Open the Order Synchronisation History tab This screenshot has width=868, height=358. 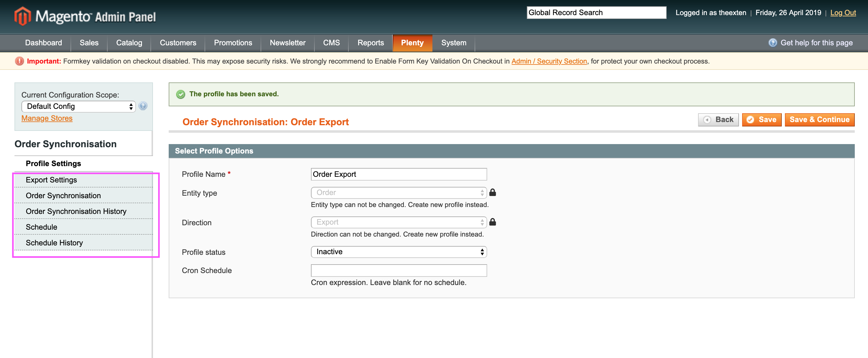click(x=84, y=211)
